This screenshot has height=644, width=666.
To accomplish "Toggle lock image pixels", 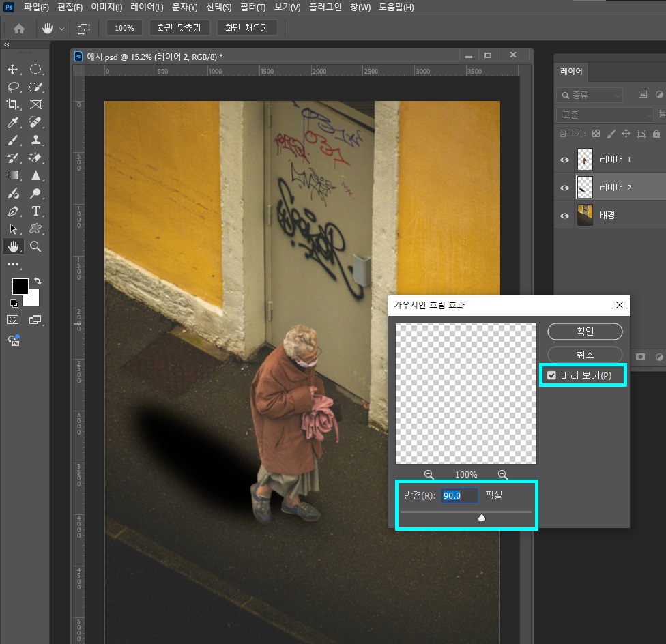I will 611,134.
